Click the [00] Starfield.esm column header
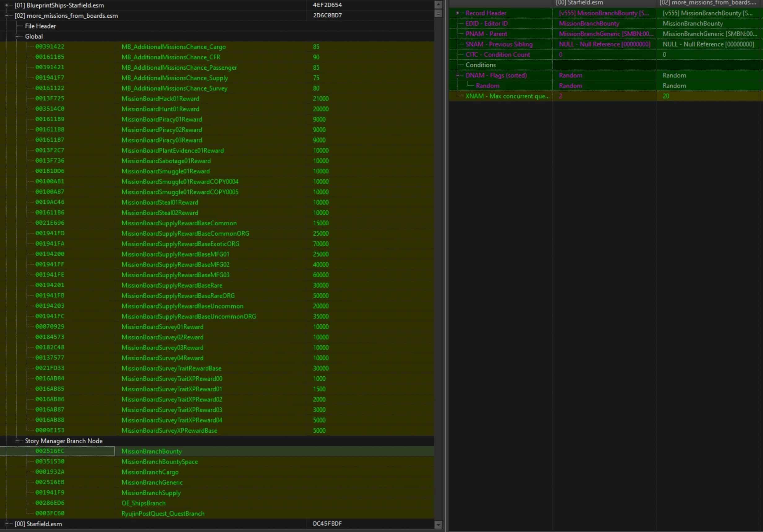This screenshot has height=532, width=763. pos(580,3)
